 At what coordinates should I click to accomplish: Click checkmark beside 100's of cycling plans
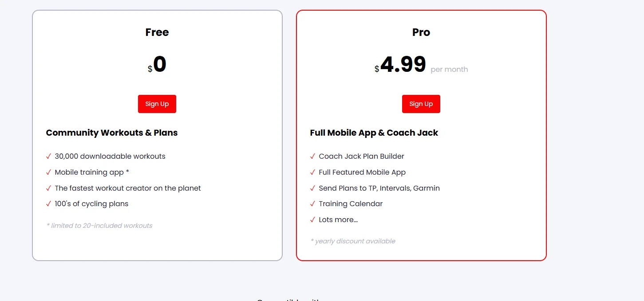(49, 204)
